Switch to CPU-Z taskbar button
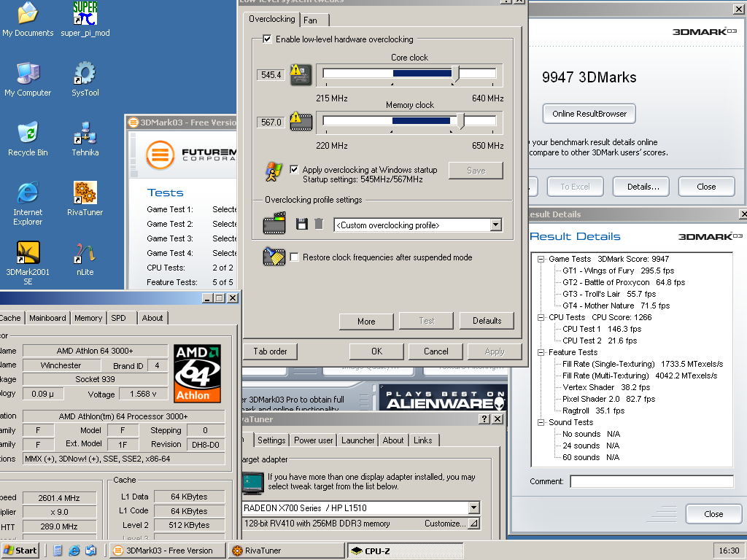Screen dimensions: 747x560 pos(405,551)
